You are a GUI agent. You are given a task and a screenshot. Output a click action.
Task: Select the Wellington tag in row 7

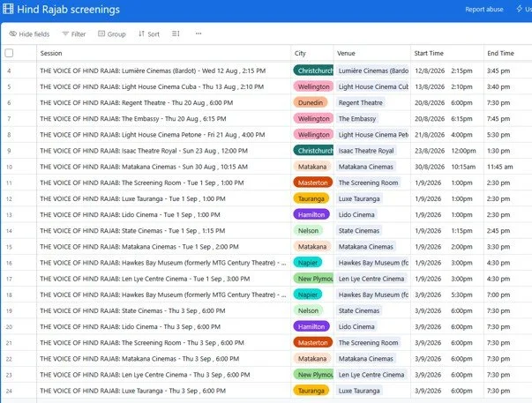pos(313,119)
